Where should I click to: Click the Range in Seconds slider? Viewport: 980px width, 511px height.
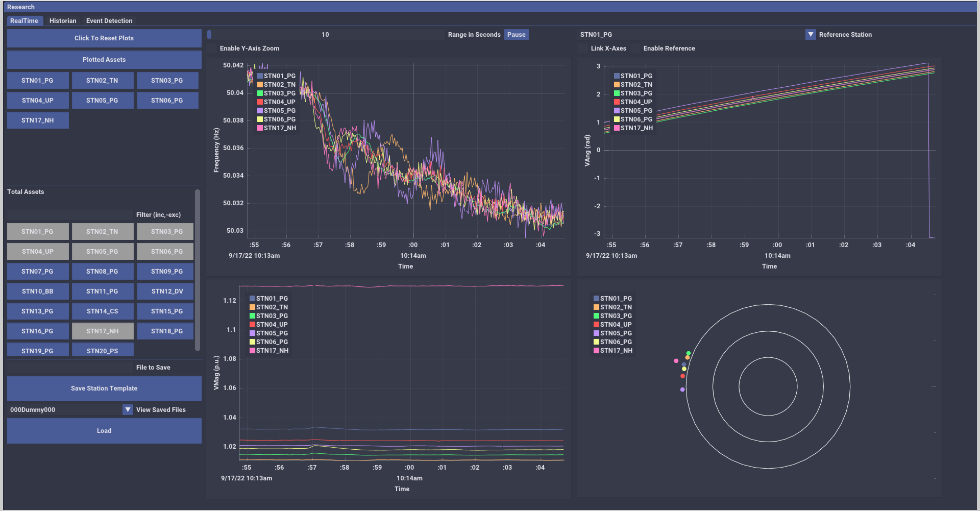pos(326,35)
